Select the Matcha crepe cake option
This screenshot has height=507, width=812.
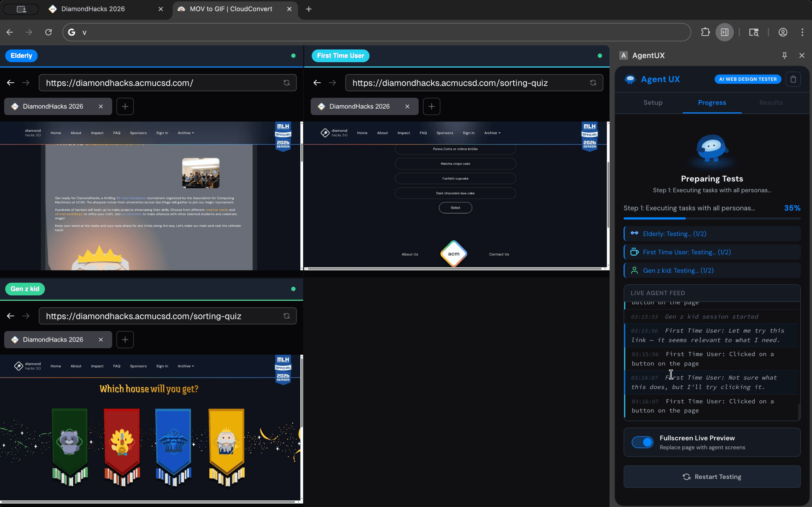(455, 164)
